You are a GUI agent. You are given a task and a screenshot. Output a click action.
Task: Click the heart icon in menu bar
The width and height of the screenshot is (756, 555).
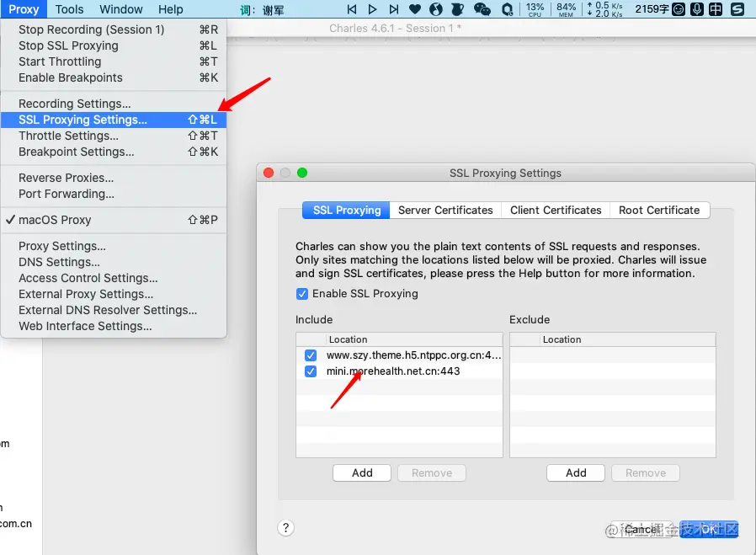coord(415,9)
